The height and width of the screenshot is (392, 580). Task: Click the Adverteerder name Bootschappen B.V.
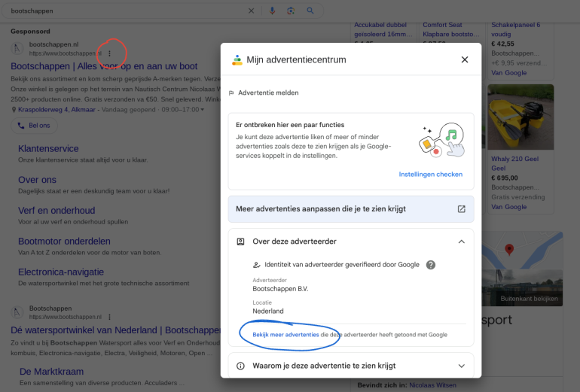tap(280, 289)
